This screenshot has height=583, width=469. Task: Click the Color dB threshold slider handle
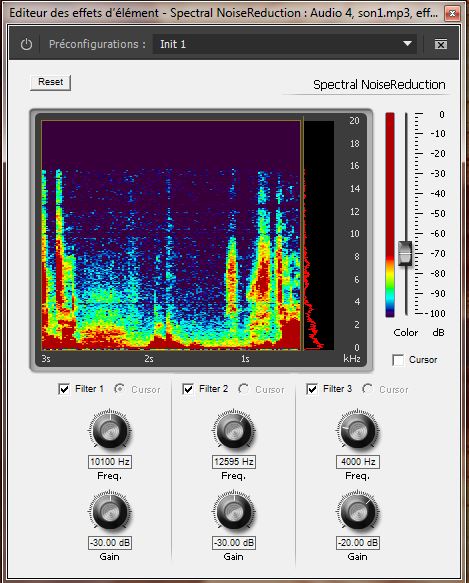click(405, 253)
